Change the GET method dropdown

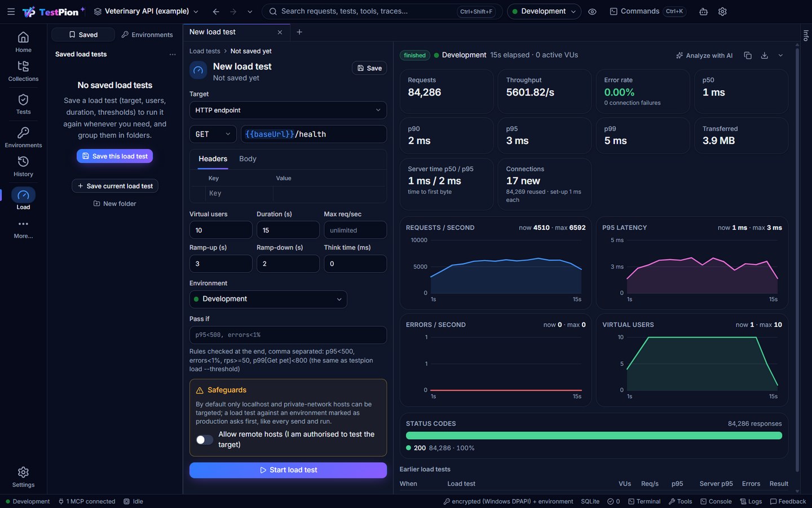pyautogui.click(x=213, y=134)
